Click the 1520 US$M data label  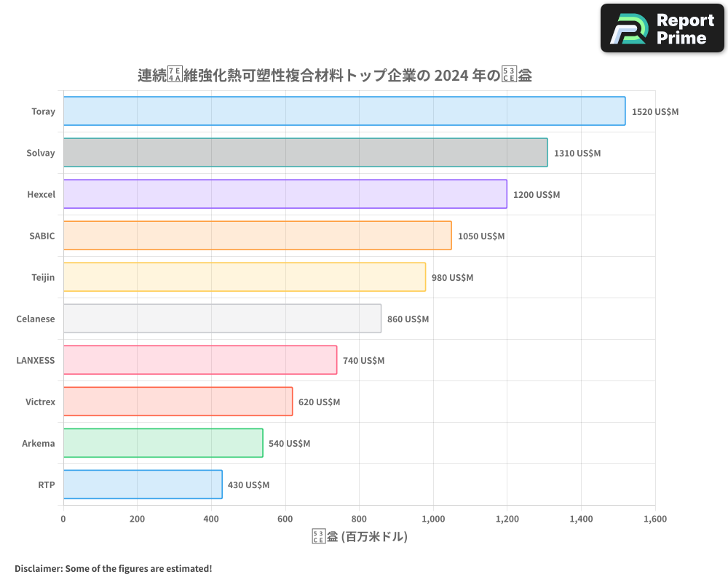tap(654, 112)
